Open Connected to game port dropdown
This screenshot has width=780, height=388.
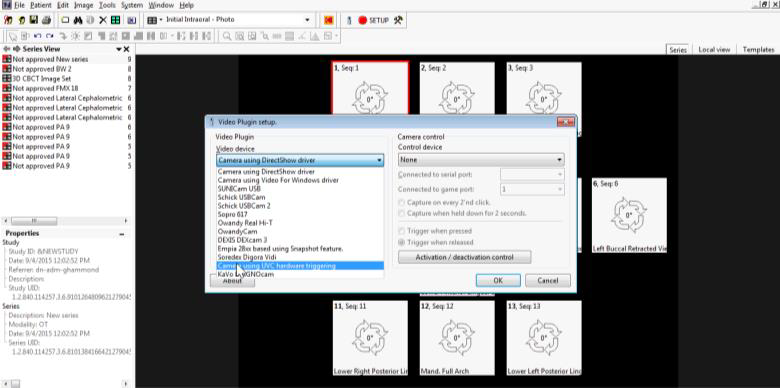[532, 190]
